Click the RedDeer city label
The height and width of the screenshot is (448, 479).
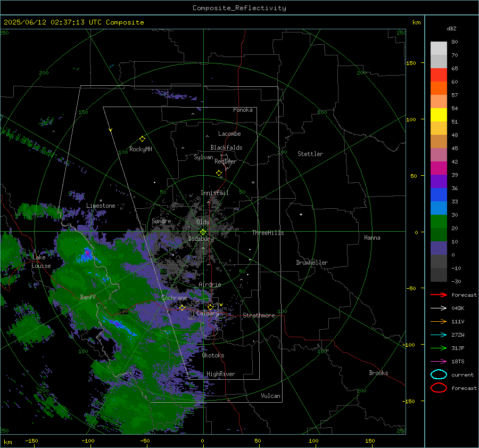[x=226, y=161]
